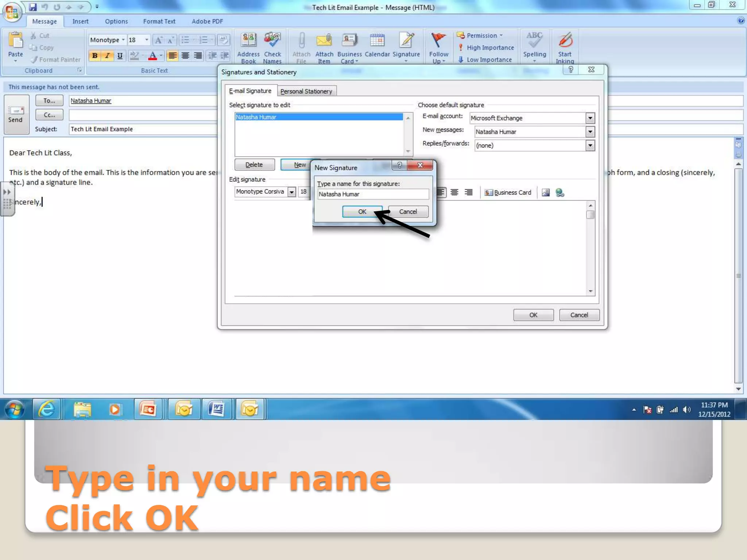Click the Calendar icon in ribbon

377,41
